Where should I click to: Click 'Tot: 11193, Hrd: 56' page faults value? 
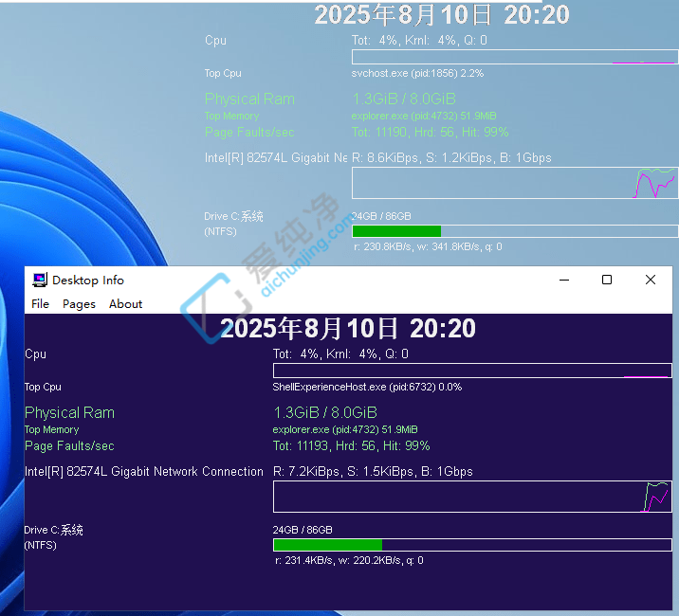pyautogui.click(x=324, y=445)
